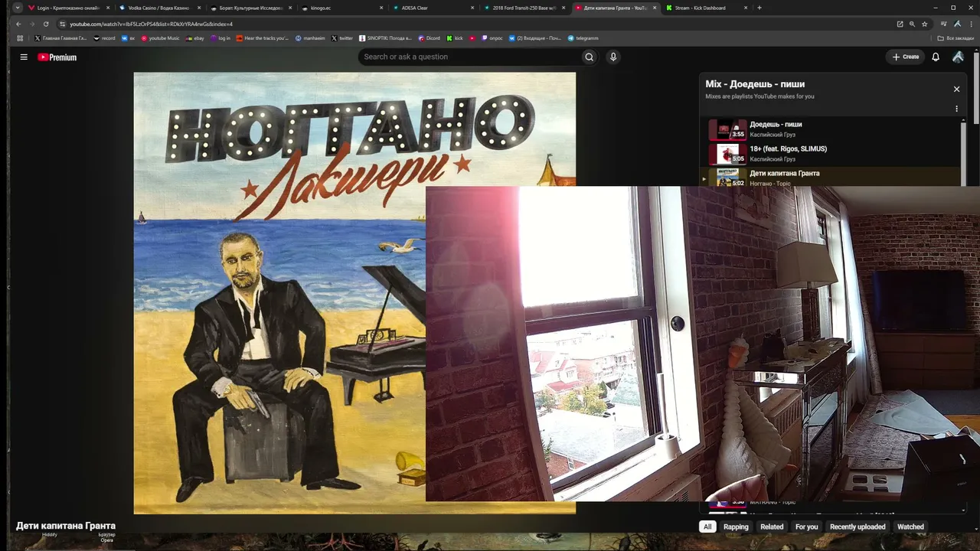
Task: Open the YouTube account avatar menu
Action: click(x=958, y=57)
